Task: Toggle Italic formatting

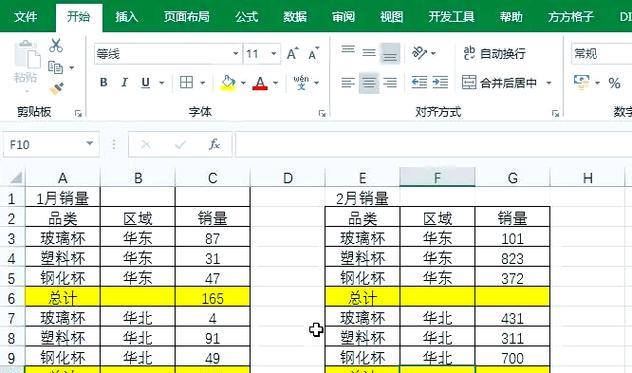Action: [124, 83]
